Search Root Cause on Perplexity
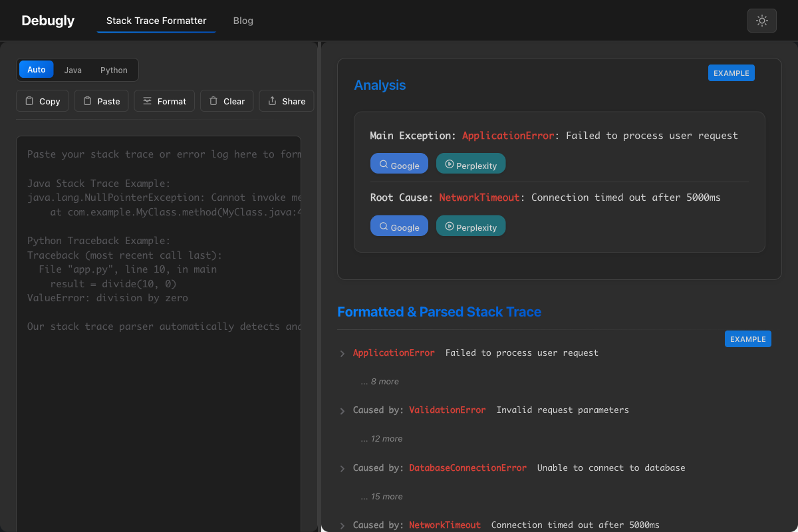 [x=471, y=225]
